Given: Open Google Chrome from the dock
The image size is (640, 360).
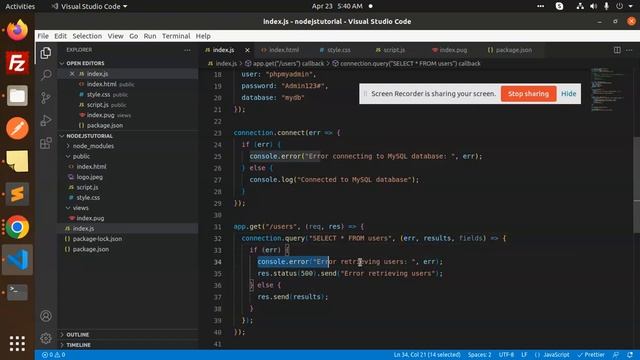Looking at the screenshot, I should (17, 227).
